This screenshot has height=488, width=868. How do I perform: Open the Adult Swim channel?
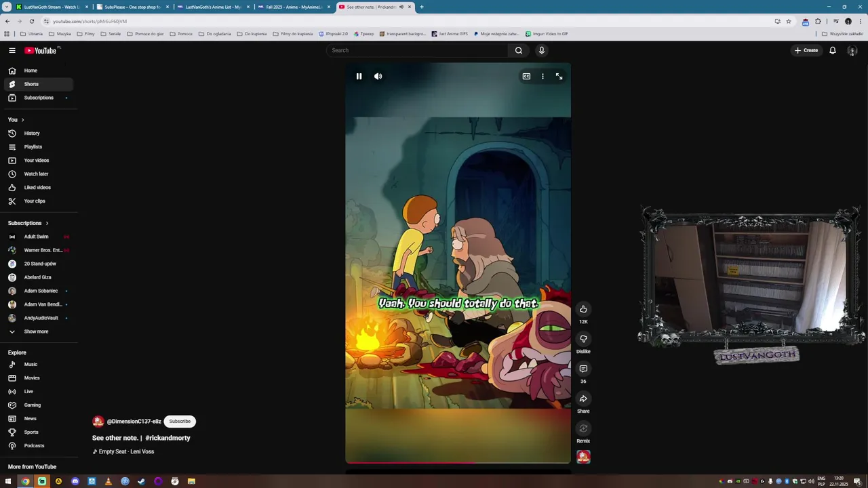click(39, 237)
